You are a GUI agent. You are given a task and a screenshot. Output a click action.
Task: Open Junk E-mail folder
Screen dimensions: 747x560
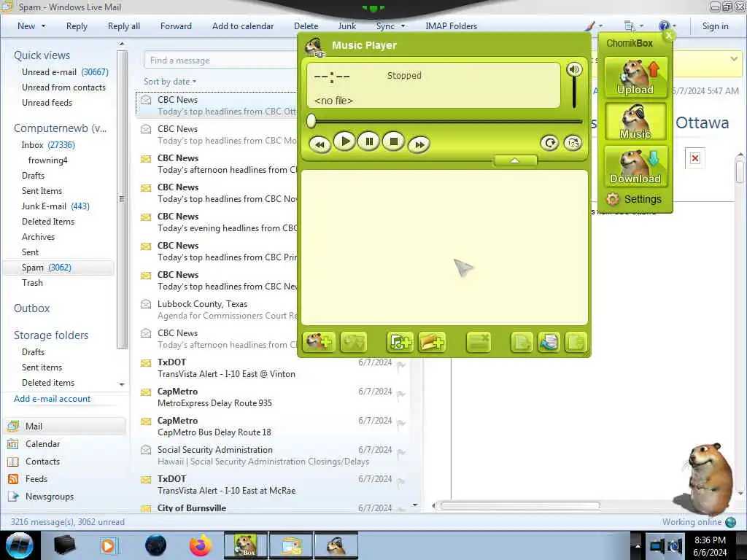coord(55,206)
